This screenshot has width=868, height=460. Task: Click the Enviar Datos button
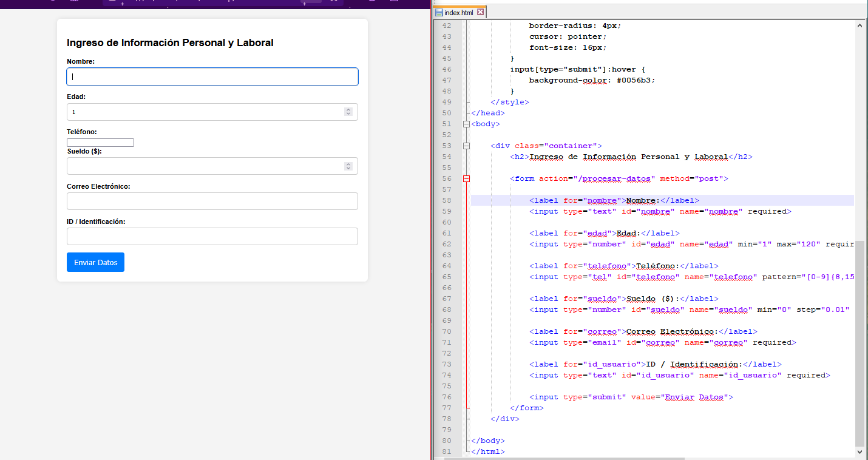[x=95, y=262]
